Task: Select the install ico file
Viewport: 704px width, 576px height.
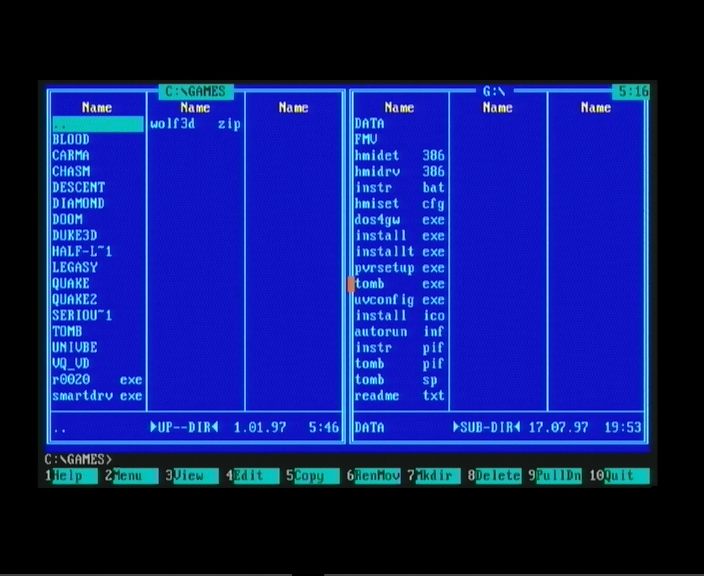Action: tap(400, 316)
